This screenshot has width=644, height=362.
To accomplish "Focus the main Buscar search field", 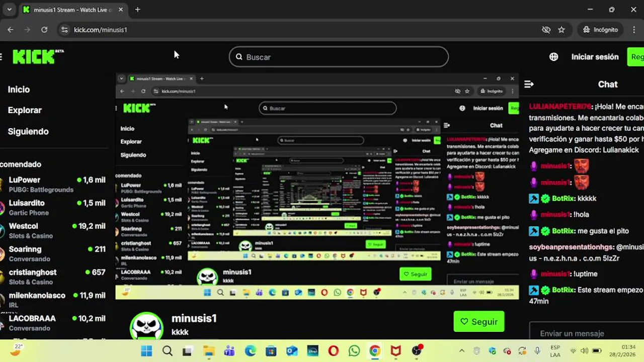I will click(339, 57).
